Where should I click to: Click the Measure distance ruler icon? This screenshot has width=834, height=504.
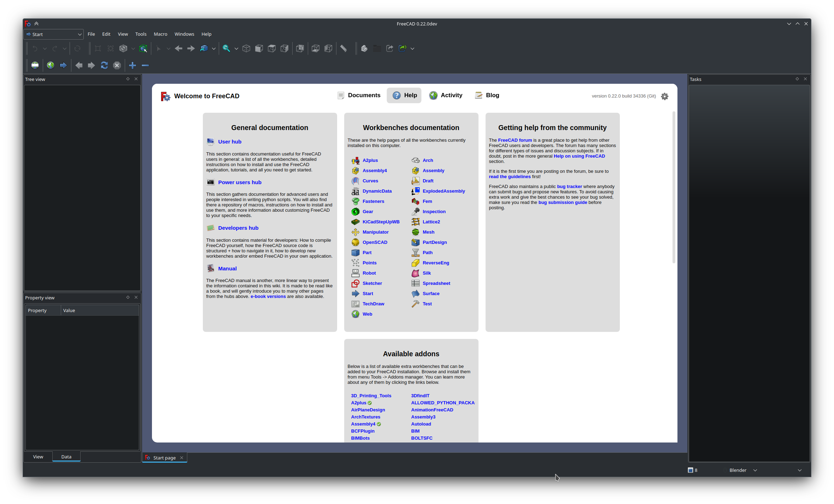tap(343, 48)
